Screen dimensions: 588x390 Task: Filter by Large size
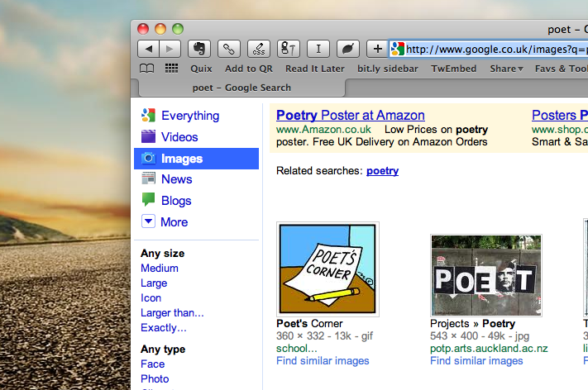click(154, 283)
